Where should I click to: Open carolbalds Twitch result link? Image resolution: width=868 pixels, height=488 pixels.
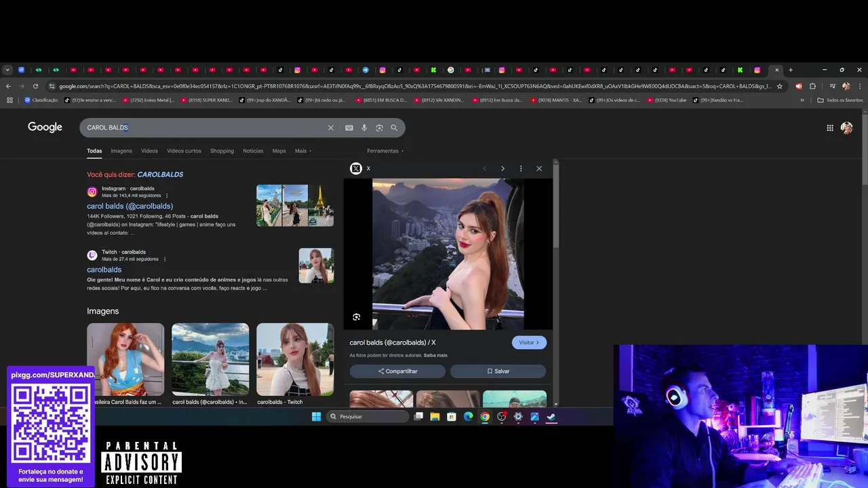tap(104, 270)
